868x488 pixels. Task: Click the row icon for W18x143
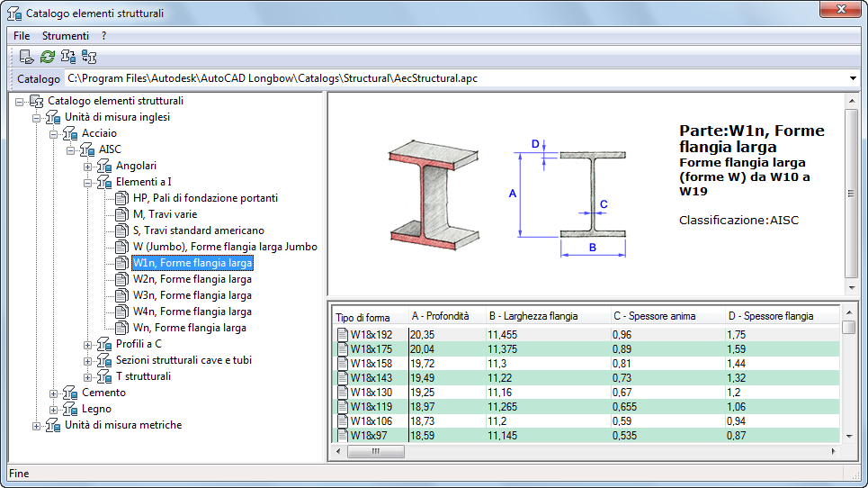[x=343, y=378]
